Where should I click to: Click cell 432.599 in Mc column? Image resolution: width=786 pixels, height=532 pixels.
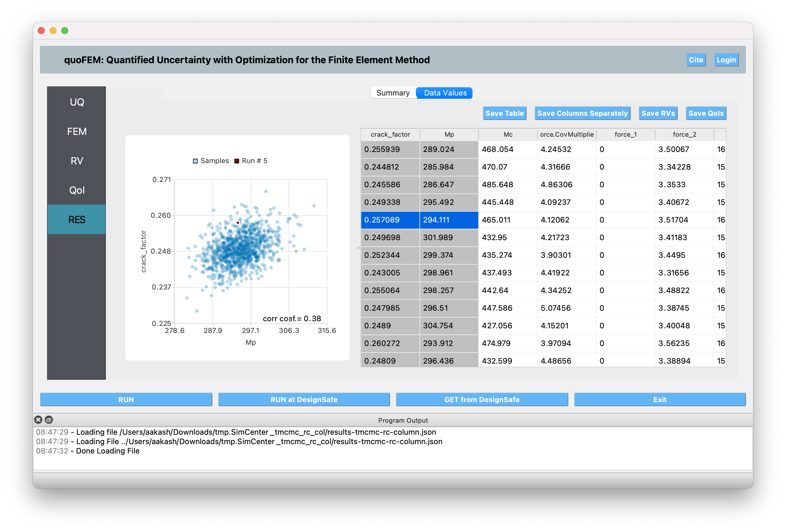click(x=508, y=360)
